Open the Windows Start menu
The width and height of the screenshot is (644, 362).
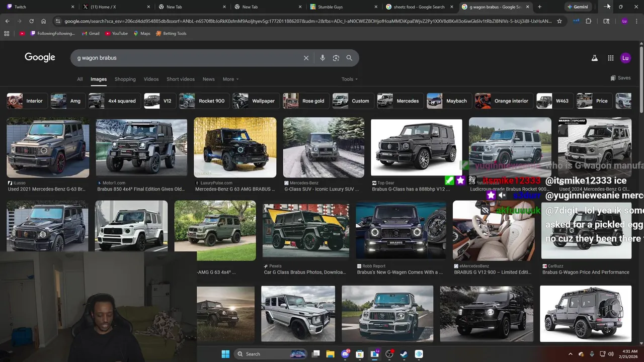click(x=225, y=354)
